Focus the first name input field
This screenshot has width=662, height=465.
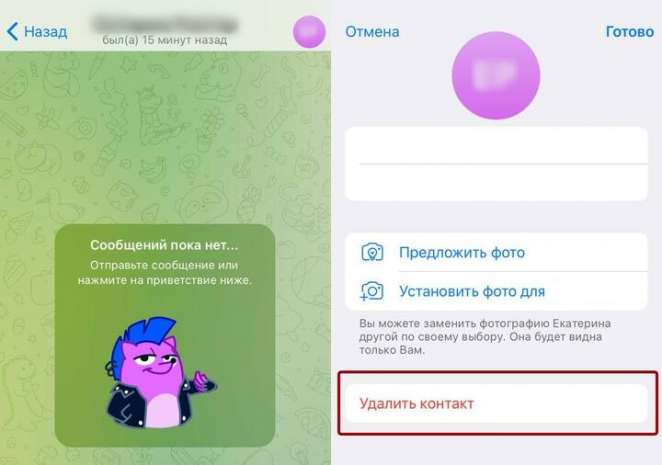click(496, 145)
